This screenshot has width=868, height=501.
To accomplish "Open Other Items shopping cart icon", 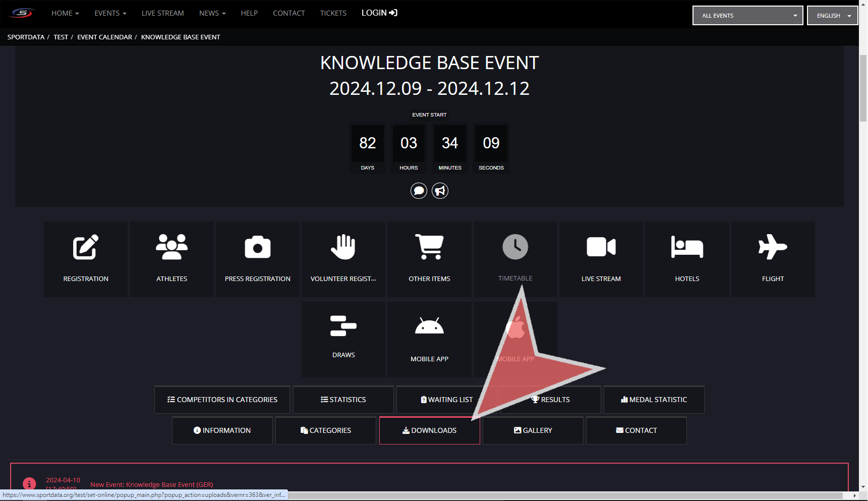I will pyautogui.click(x=429, y=248).
